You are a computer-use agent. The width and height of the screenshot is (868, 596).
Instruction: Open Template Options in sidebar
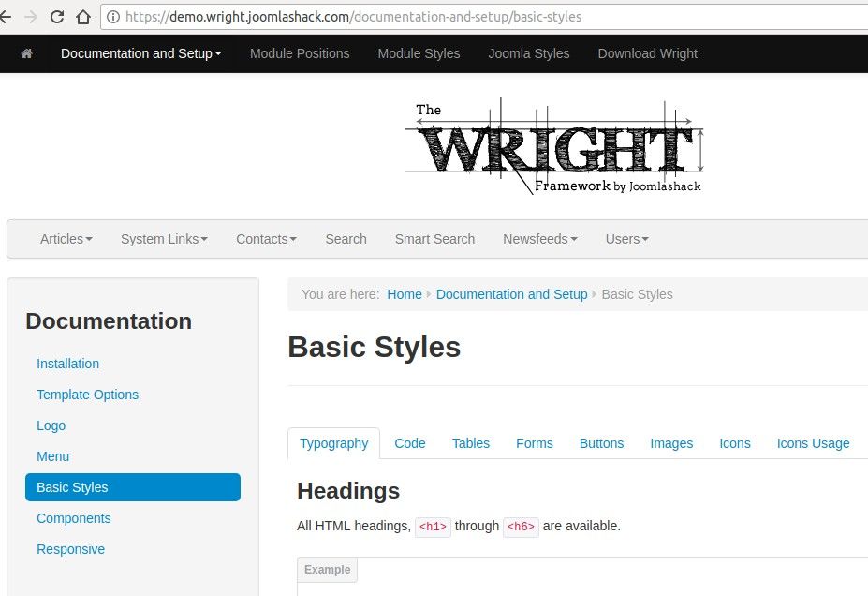click(87, 395)
